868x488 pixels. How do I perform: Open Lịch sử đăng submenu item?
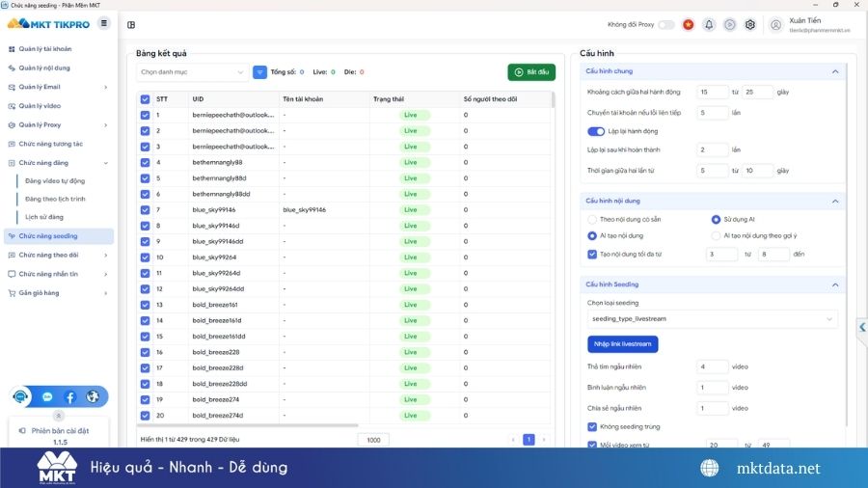click(x=44, y=217)
